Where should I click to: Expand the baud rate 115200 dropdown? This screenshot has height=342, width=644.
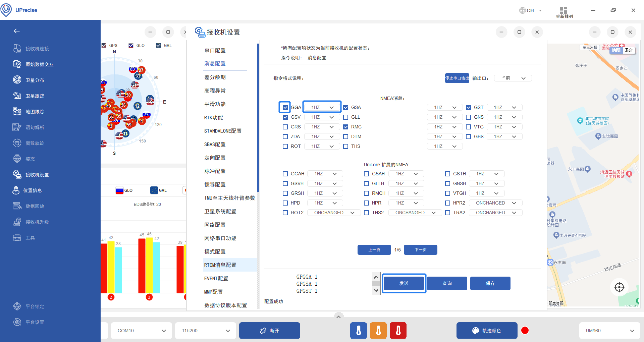coord(206,331)
